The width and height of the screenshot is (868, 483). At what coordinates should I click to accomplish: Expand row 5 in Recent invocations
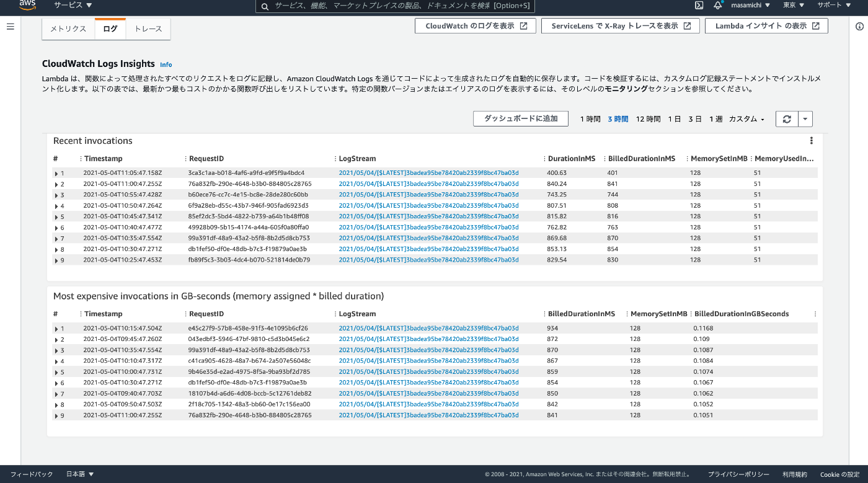[56, 217]
